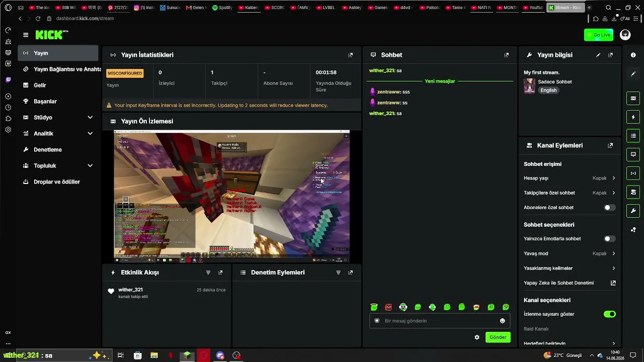Toggle the wrench widget in the right rail
The image size is (644, 362).
pyautogui.click(x=633, y=211)
